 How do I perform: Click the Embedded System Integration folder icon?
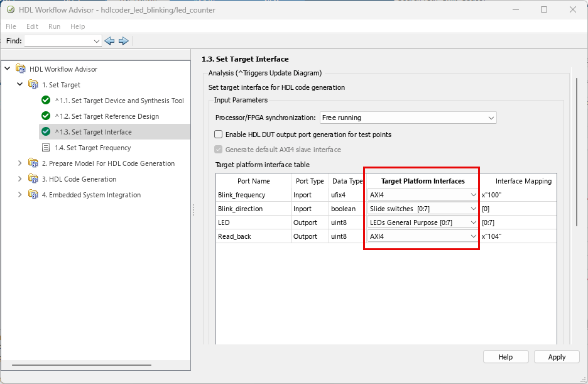tap(33, 195)
